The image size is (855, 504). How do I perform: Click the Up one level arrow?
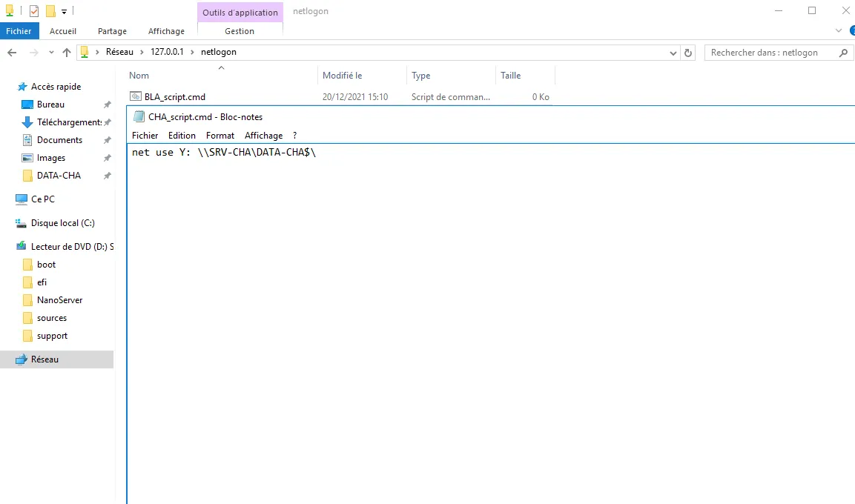[x=67, y=53]
